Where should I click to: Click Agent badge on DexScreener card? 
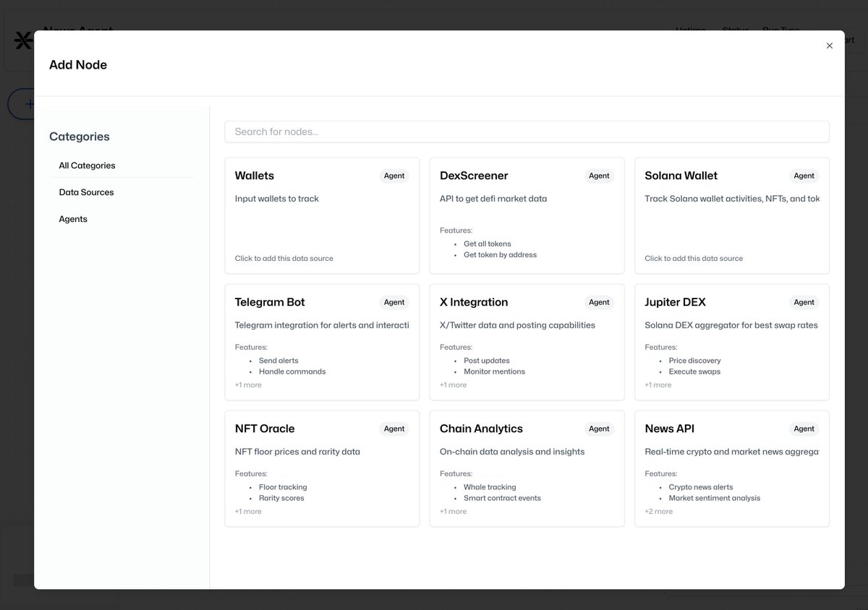(599, 176)
